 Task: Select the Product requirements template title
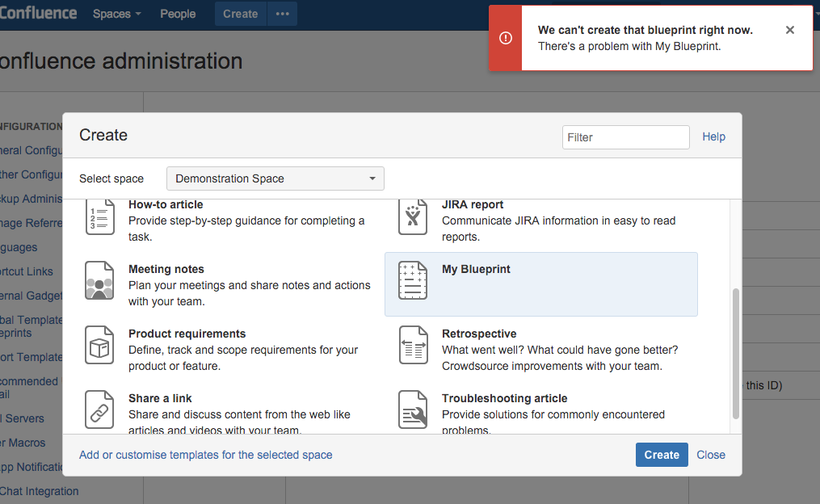pos(187,334)
